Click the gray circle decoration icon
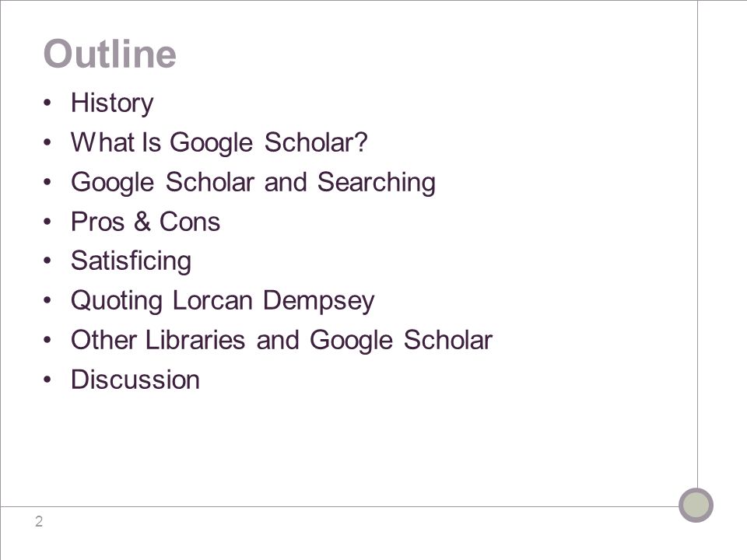This screenshot has width=747, height=560. tap(696, 506)
